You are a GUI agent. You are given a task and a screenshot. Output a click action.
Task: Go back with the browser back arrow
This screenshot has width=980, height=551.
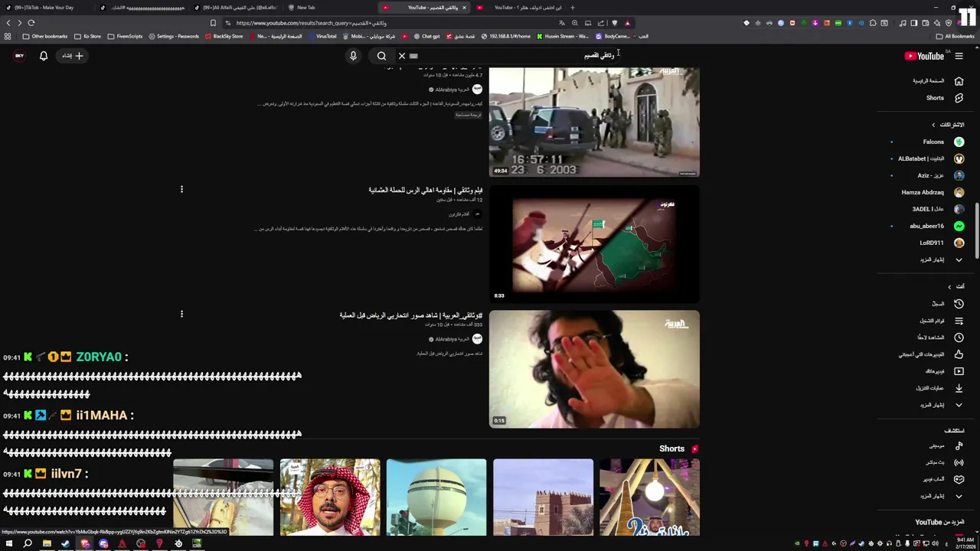coord(8,23)
